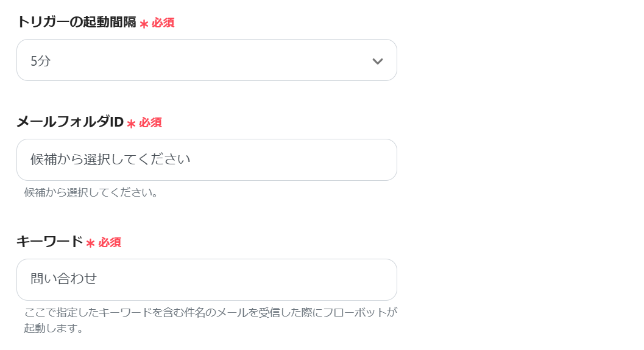The height and width of the screenshot is (350, 644).
Task: Click the 5分 selected value text
Action: [41, 61]
